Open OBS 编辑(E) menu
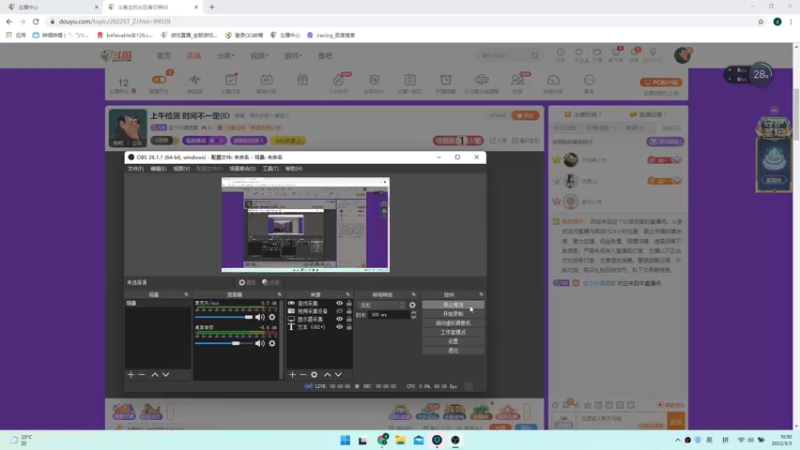800x450 pixels. click(158, 168)
